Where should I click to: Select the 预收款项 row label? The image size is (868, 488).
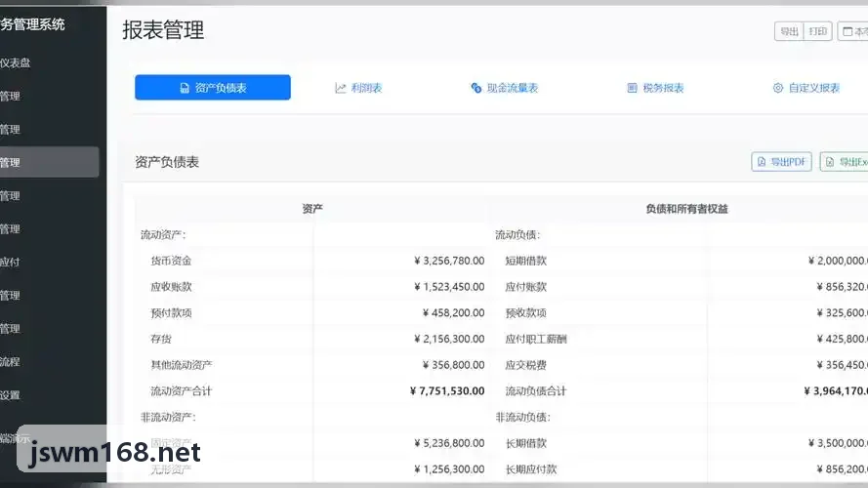(526, 312)
